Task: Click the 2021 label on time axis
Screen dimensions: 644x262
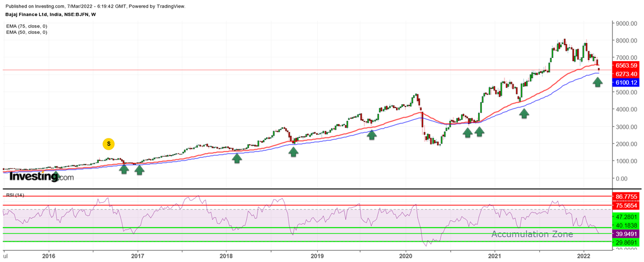Action: [494, 256]
